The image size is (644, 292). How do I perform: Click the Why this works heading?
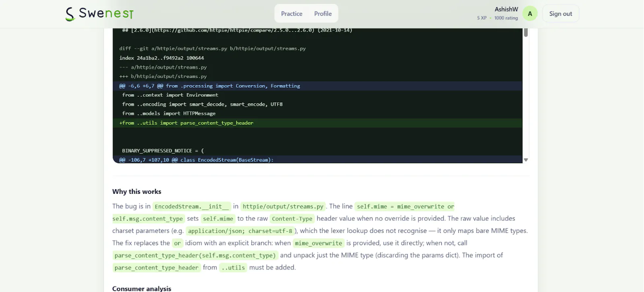pyautogui.click(x=137, y=192)
